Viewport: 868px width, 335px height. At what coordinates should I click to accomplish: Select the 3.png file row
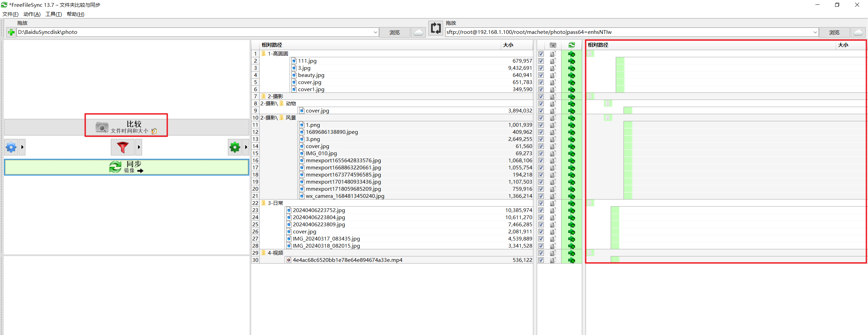pyautogui.click(x=396, y=139)
